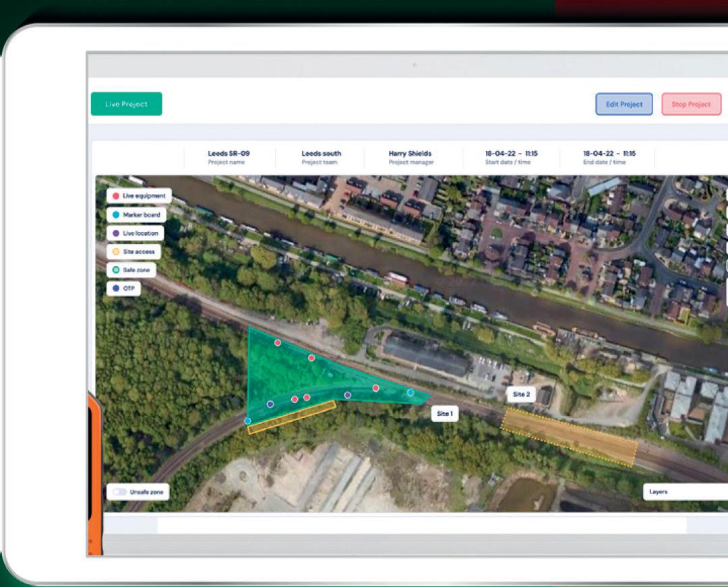Click the Live Project button
728x587 pixels.
126,104
